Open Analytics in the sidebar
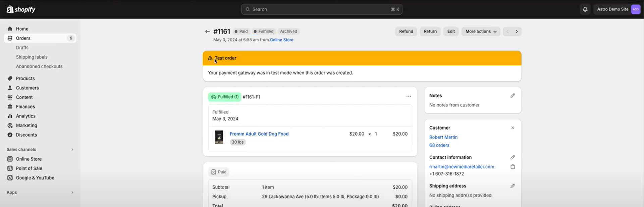 click(25, 116)
